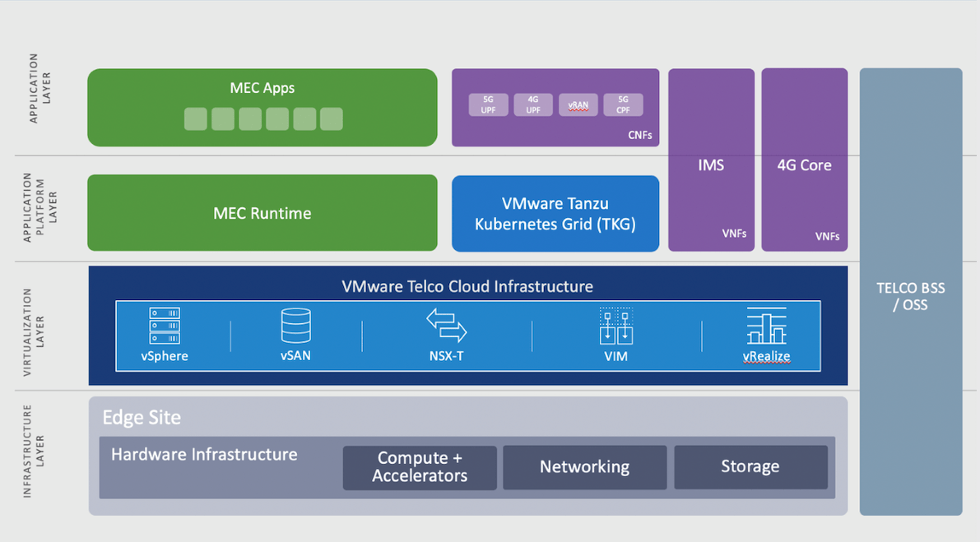Toggle the last MEC Apps square

[x=331, y=119]
